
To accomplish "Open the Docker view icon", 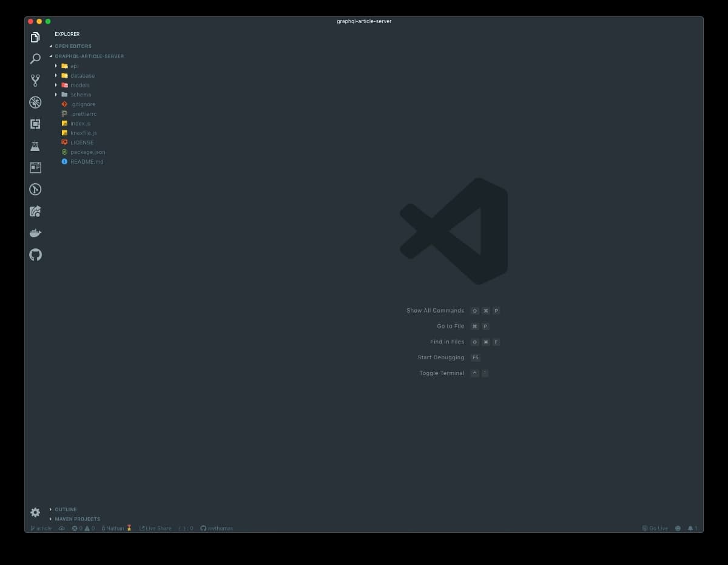I will (x=35, y=233).
